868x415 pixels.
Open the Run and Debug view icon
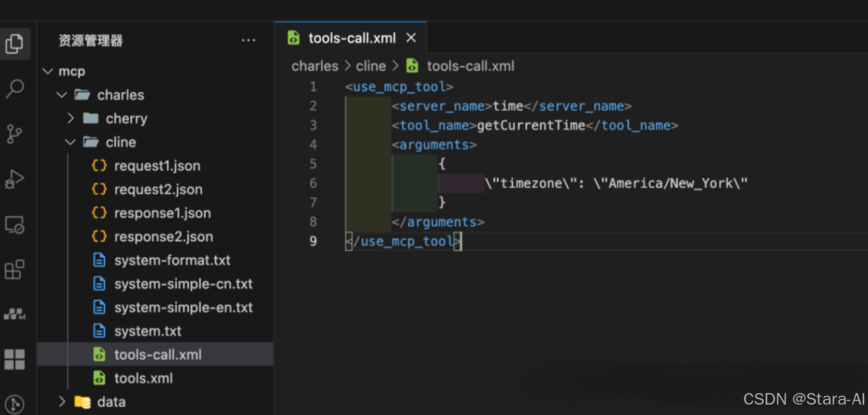(15, 179)
